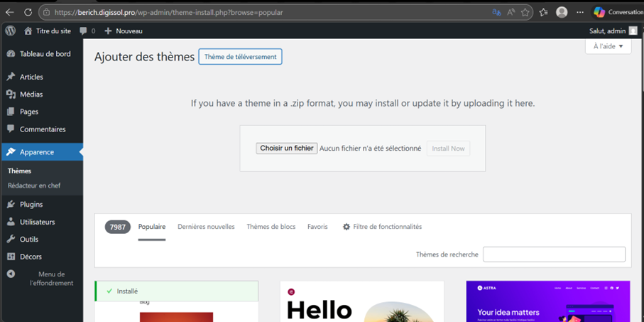Image resolution: width=644 pixels, height=322 pixels.
Task: Select the Hello theme thumbnail
Action: [x=361, y=302]
